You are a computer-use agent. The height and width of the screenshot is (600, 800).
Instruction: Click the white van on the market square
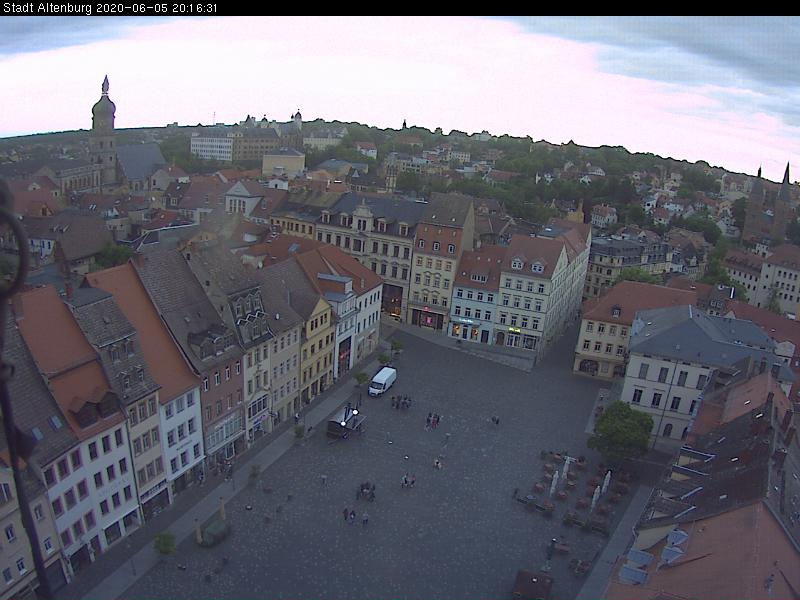[382, 381]
